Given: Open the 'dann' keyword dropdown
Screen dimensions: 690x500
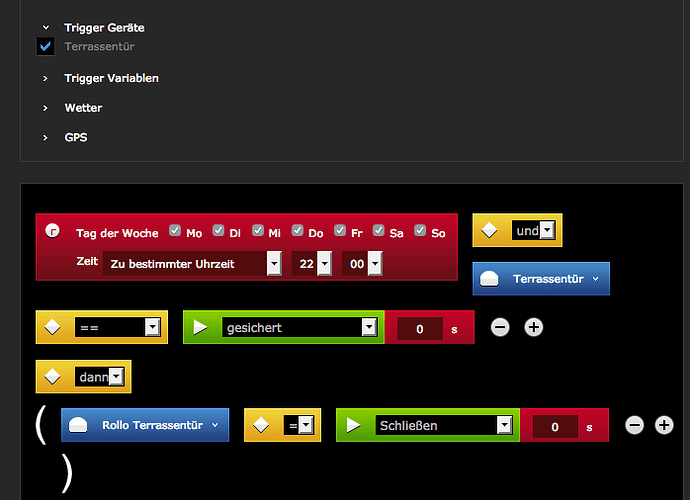Looking at the screenshot, I should 99,377.
